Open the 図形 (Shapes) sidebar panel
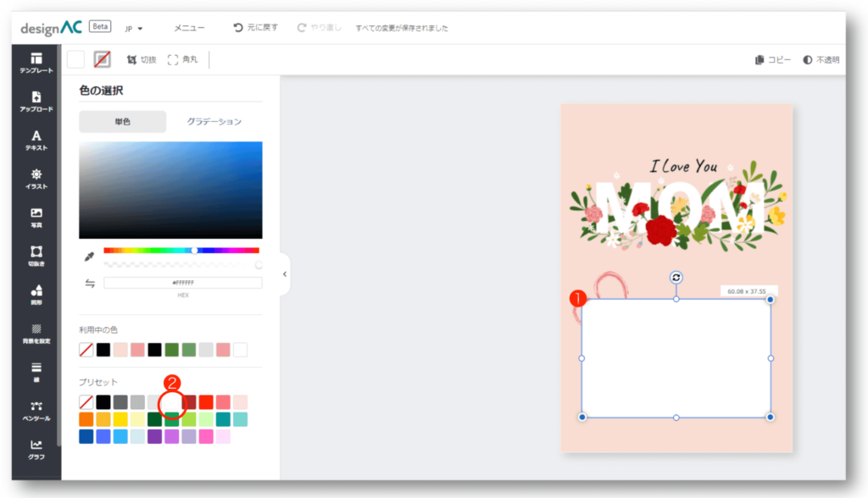 pyautogui.click(x=36, y=295)
